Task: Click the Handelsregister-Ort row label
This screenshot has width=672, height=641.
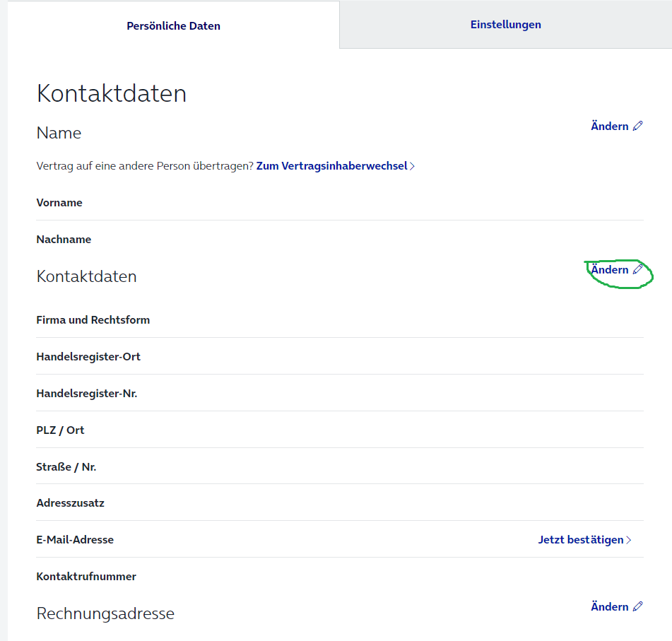Action: point(88,357)
